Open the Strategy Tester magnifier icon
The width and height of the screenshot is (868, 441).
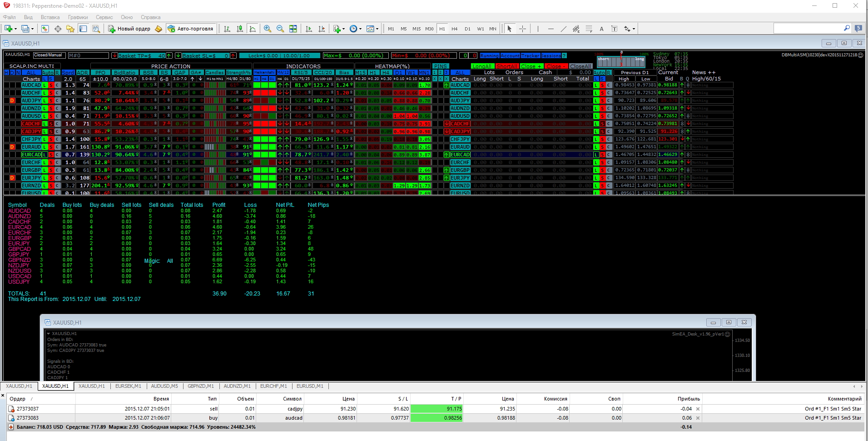[x=96, y=29]
